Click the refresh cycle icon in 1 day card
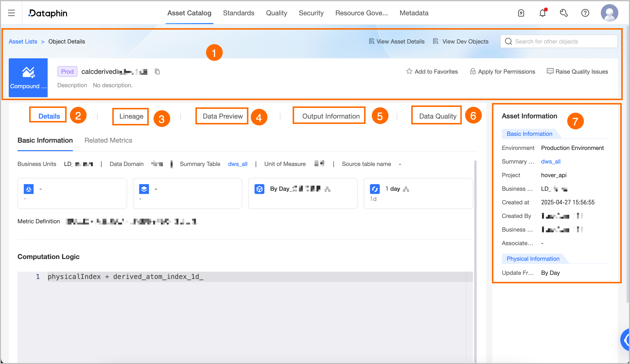This screenshot has width=630, height=364. pyautogui.click(x=375, y=189)
